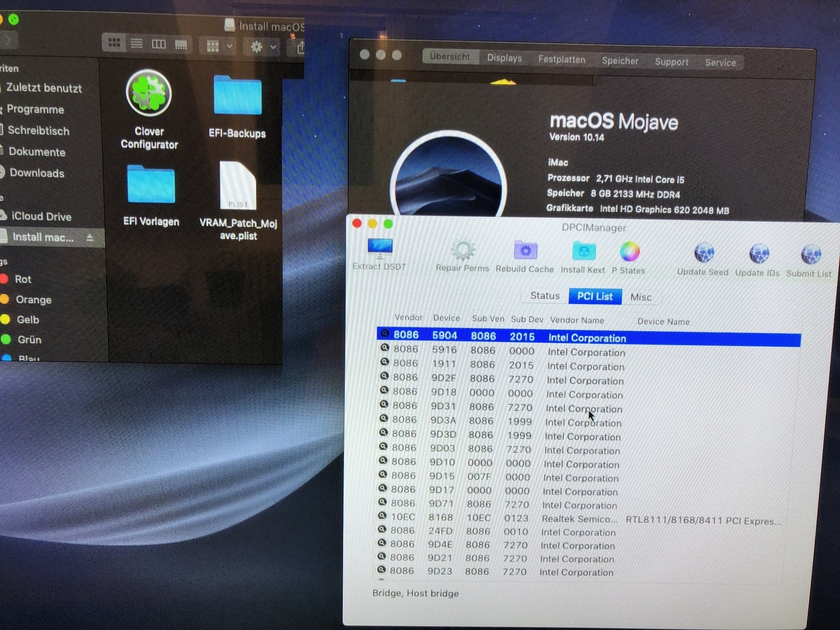Screen dimensions: 840x630
Task: Sort PCI list by Device Name column
Action: 663,321
